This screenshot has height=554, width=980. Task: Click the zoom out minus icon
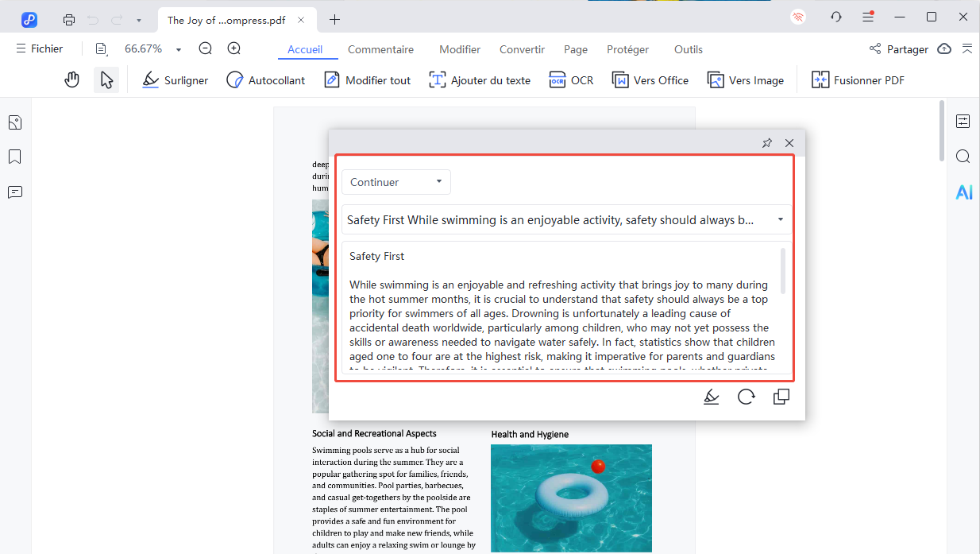pyautogui.click(x=205, y=49)
